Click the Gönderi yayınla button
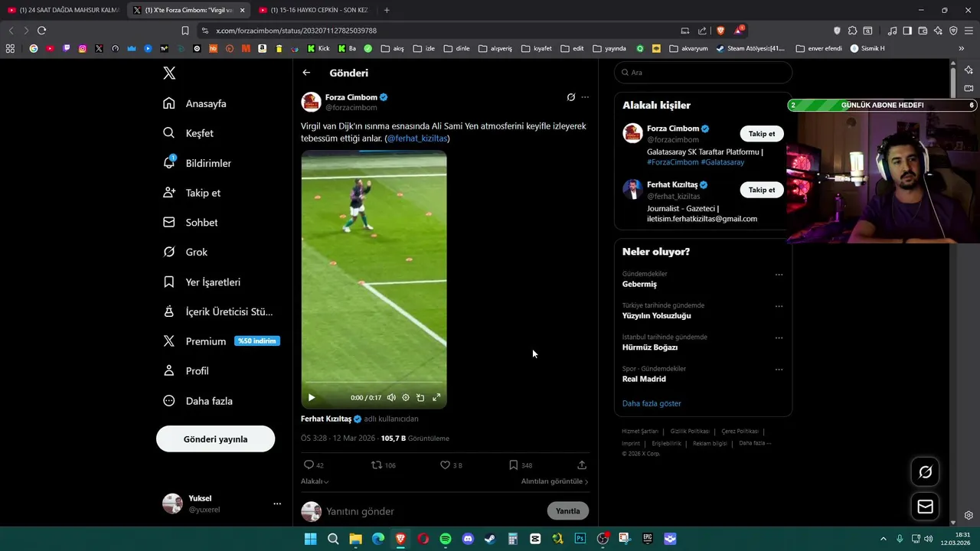This screenshot has height=551, width=980. point(215,439)
